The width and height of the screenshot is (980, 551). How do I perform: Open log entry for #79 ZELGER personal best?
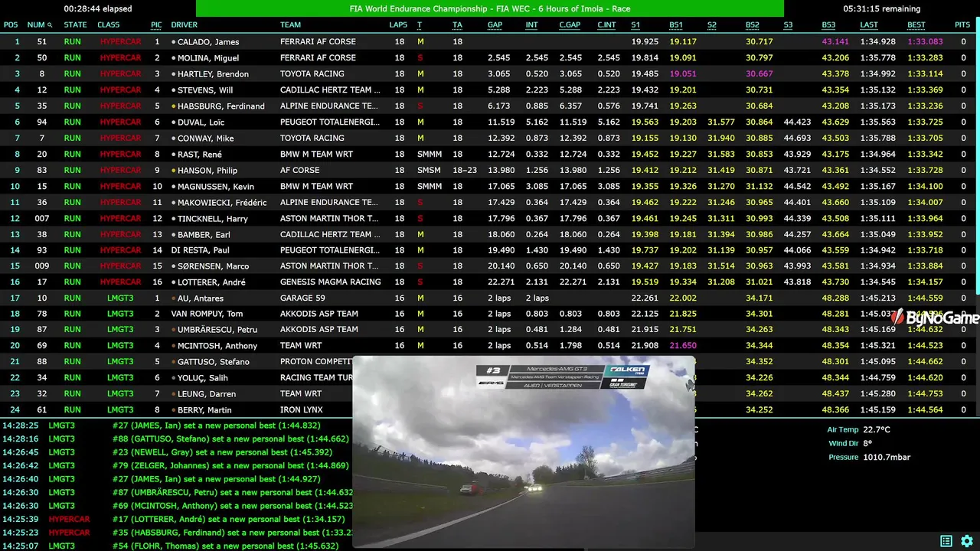coord(230,465)
